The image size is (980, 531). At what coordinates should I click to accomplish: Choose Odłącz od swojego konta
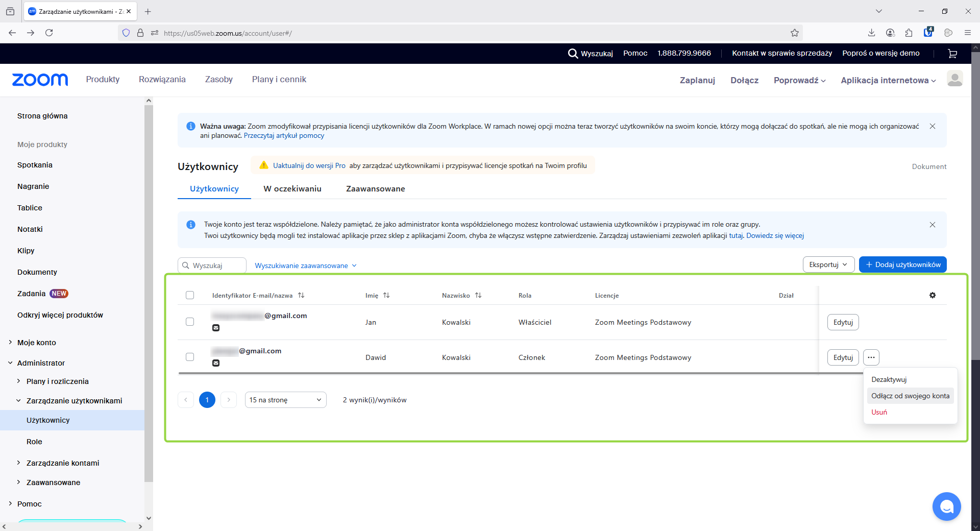click(911, 396)
